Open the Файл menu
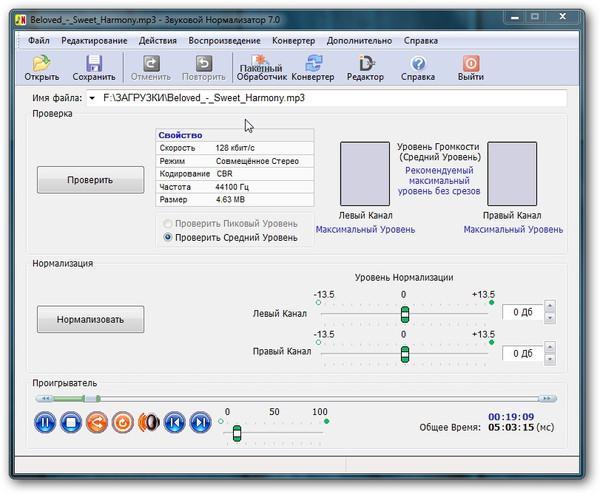This screenshot has height=494, width=600. point(39,41)
